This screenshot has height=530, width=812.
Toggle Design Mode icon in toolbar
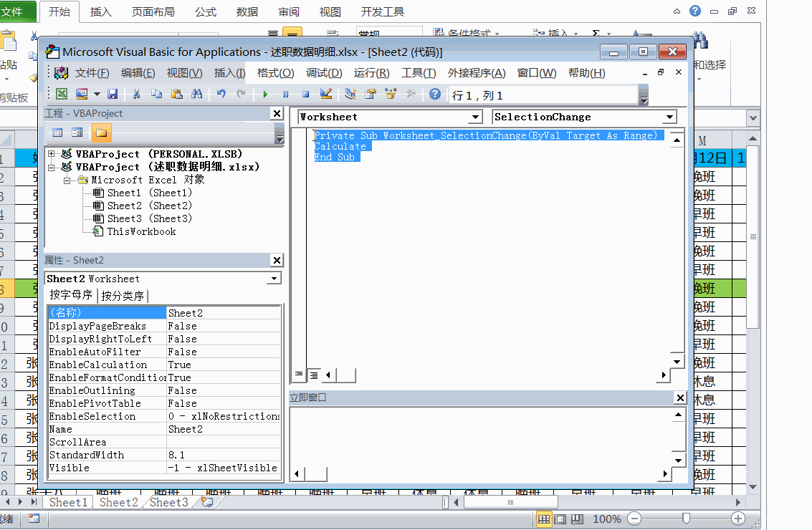pyautogui.click(x=326, y=94)
